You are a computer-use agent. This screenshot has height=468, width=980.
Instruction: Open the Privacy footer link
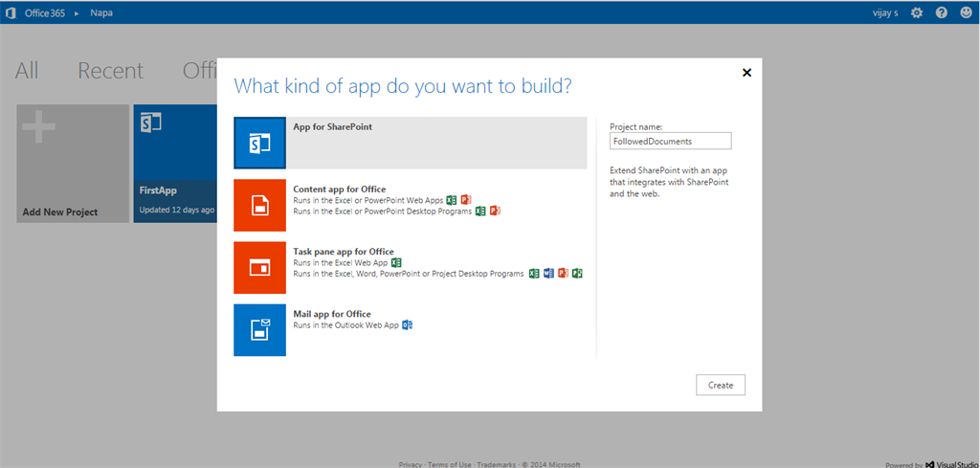point(410,464)
